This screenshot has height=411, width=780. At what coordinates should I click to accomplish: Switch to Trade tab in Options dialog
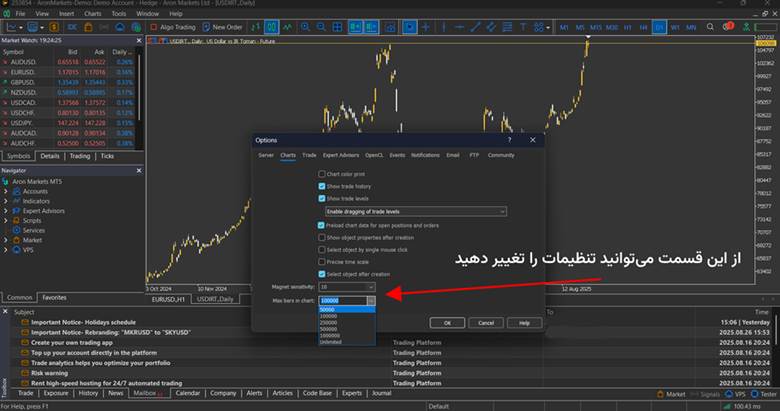coord(309,155)
